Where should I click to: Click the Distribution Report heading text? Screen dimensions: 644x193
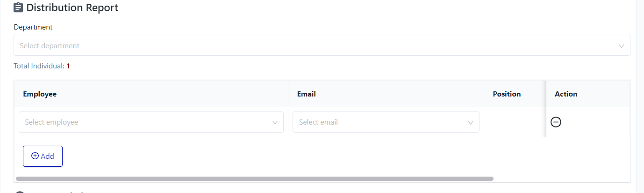click(x=72, y=7)
